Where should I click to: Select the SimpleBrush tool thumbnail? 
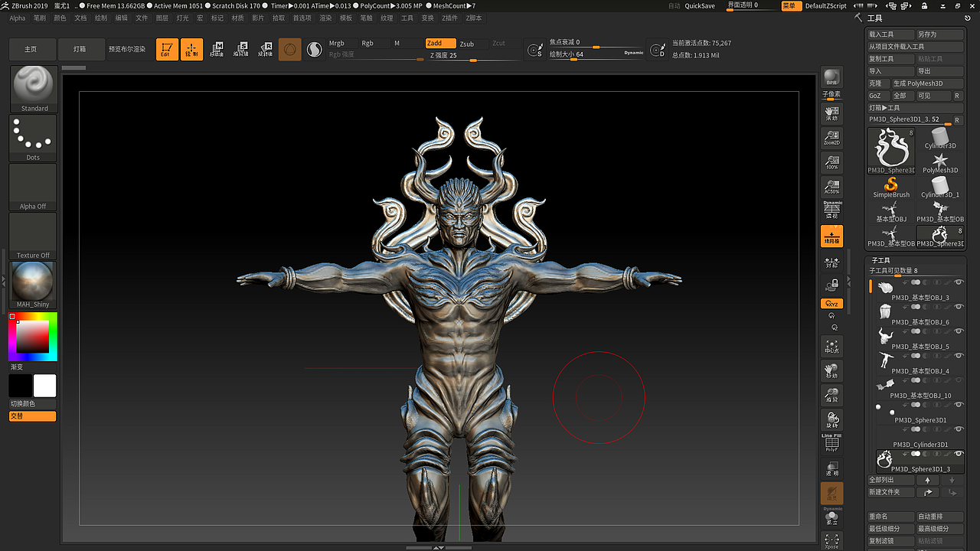[891, 188]
